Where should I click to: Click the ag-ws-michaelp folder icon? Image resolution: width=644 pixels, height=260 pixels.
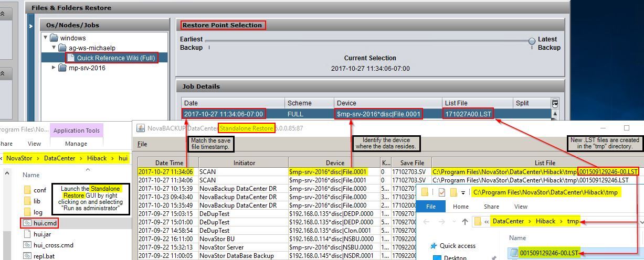click(62, 48)
